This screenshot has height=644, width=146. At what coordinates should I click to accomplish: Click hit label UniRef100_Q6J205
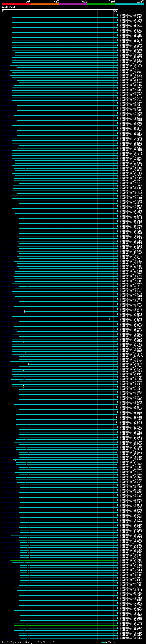[131, 80]
